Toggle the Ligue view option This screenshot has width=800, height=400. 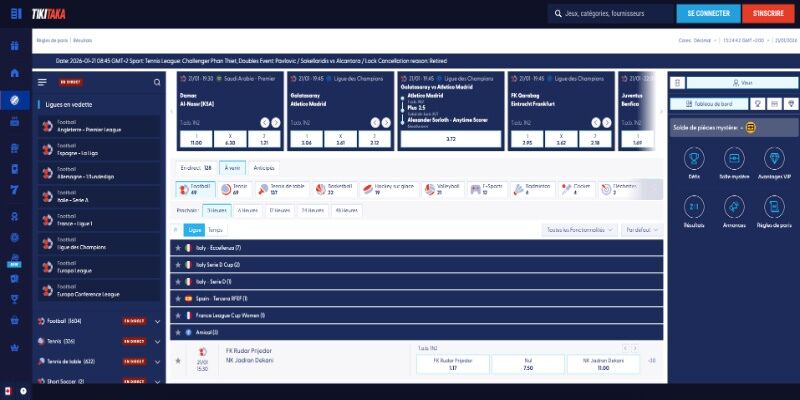pos(194,229)
